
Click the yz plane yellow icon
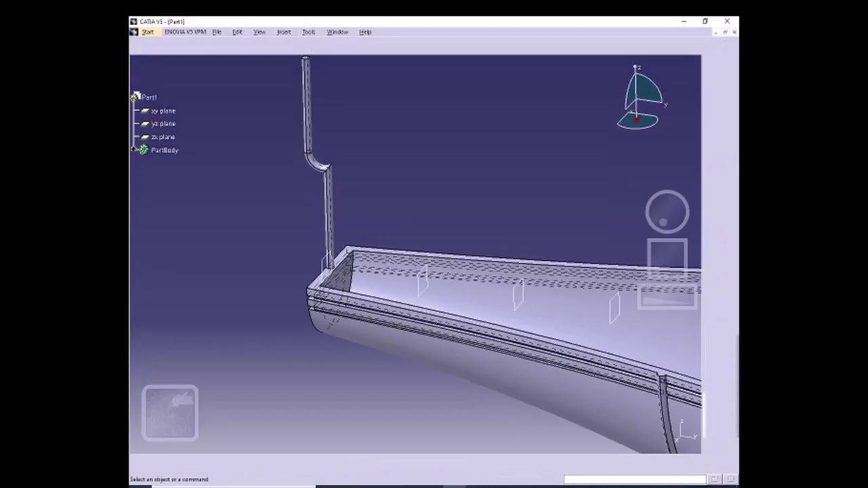click(144, 124)
